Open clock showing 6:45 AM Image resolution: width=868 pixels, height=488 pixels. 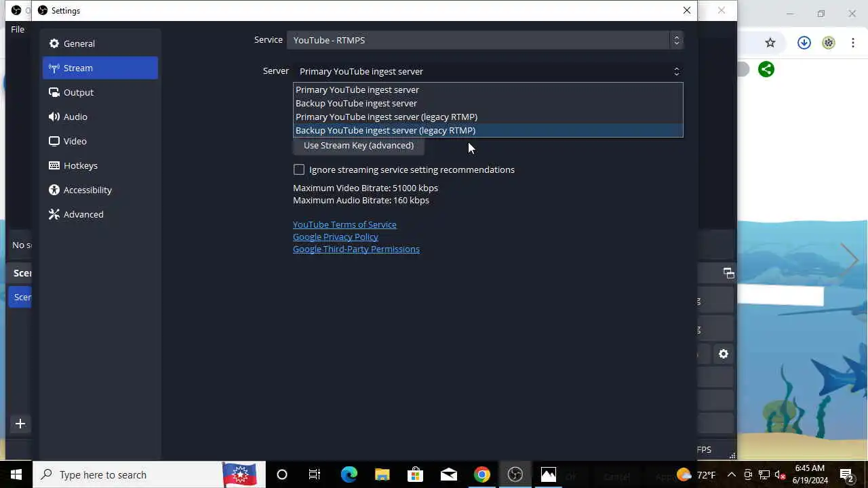tap(810, 474)
